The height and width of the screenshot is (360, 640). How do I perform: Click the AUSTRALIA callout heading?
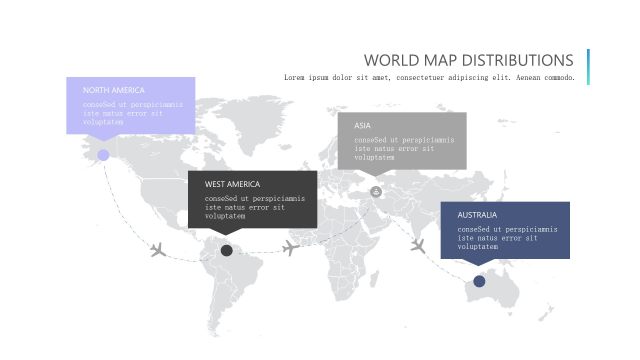(x=477, y=215)
